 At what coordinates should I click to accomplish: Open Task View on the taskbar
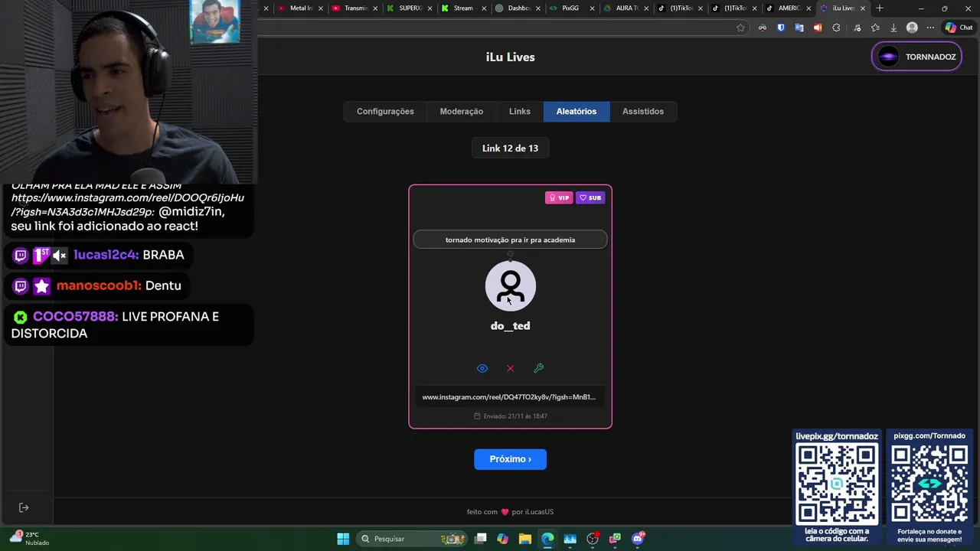(x=480, y=539)
